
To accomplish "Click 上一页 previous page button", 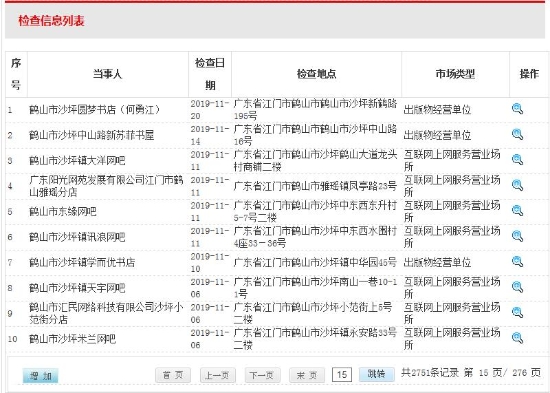I will click(217, 375).
